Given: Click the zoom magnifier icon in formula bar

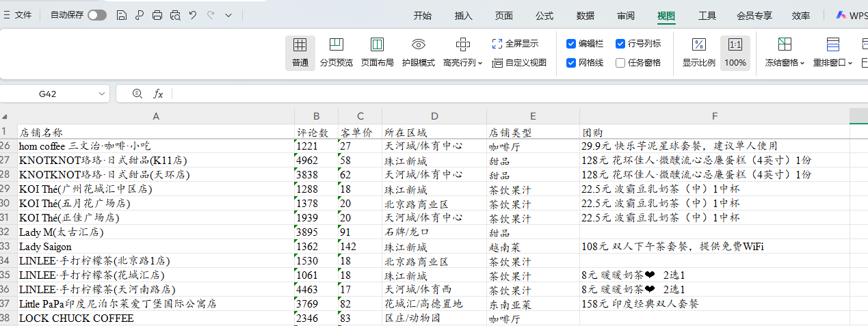Looking at the screenshot, I should pyautogui.click(x=137, y=94).
